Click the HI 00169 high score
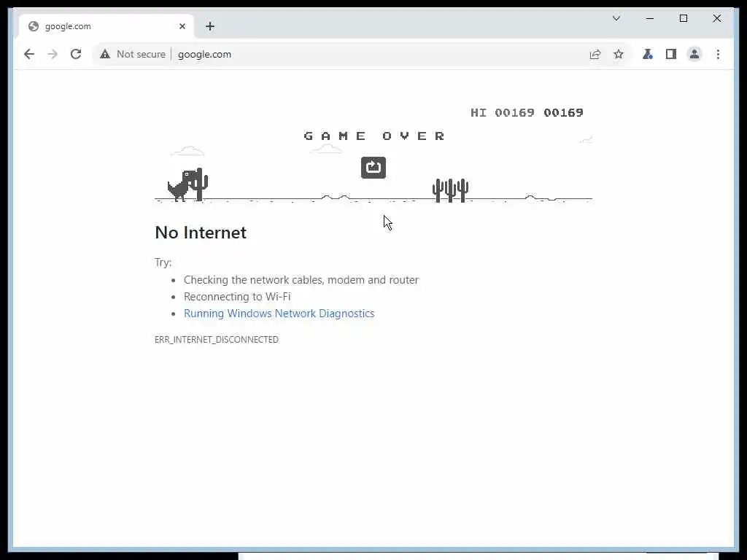 [503, 113]
